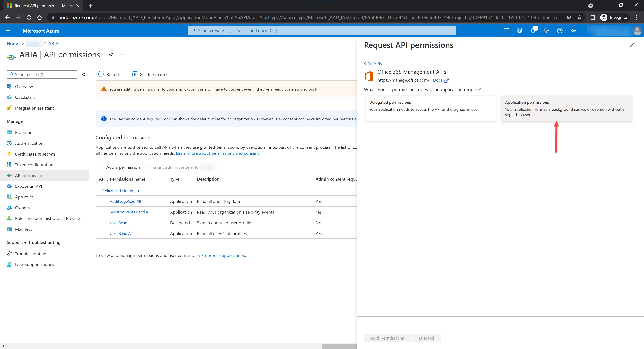Open the Enterprise applications link

(223, 255)
